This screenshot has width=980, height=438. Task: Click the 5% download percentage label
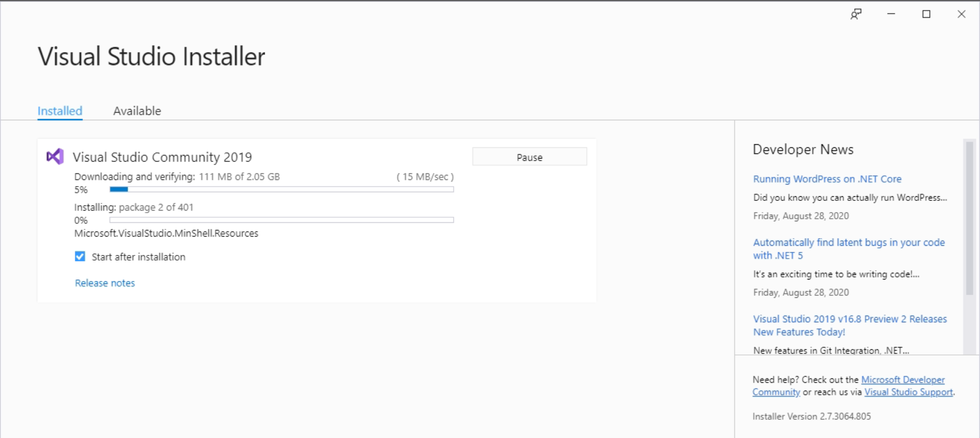pos(81,190)
